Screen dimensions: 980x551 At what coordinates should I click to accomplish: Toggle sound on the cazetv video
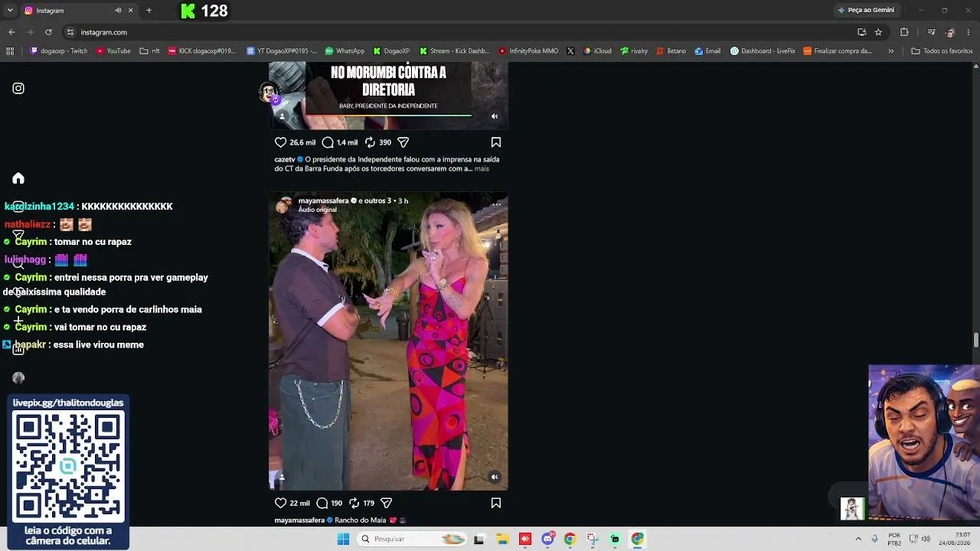495,116
